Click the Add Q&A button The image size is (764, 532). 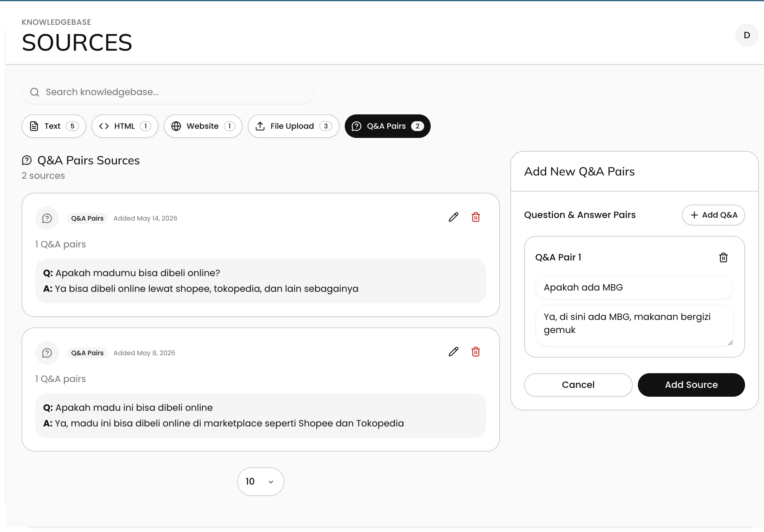pos(713,215)
